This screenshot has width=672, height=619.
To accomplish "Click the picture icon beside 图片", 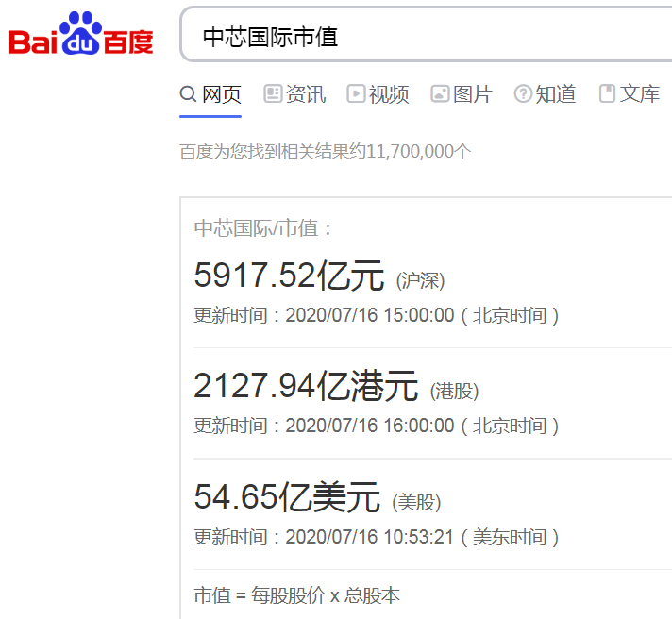I will tap(440, 93).
